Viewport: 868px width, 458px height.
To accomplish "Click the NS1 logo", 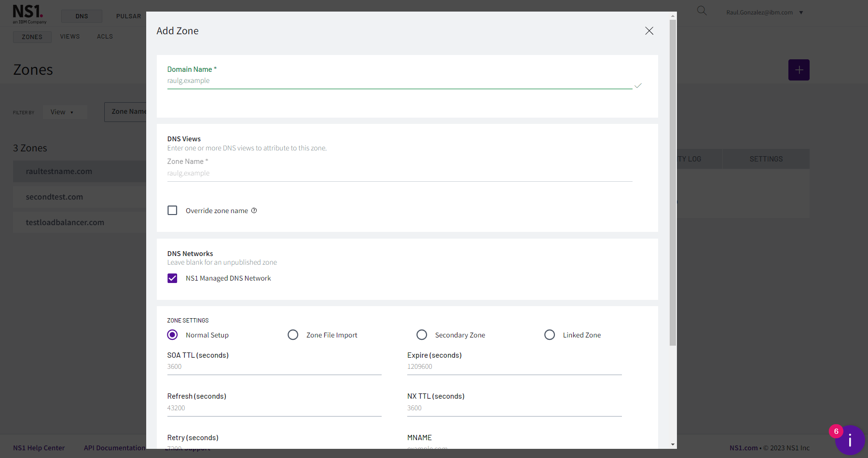I will click(x=29, y=14).
